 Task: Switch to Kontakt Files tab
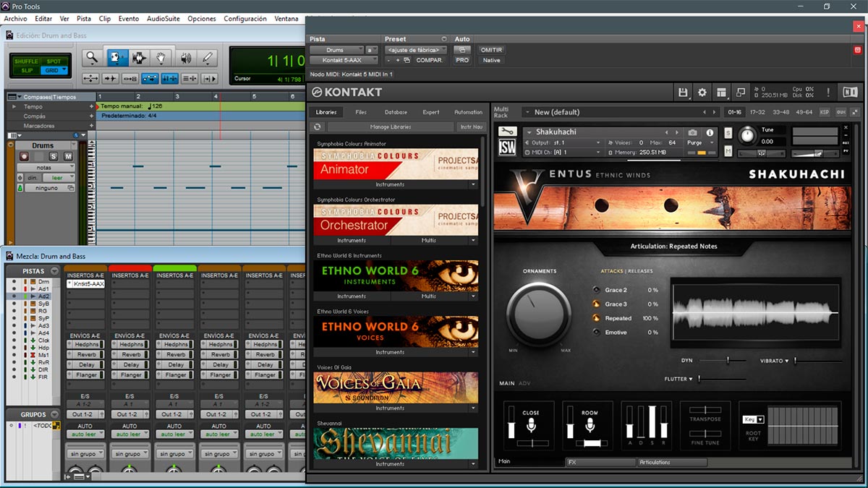pyautogui.click(x=361, y=112)
